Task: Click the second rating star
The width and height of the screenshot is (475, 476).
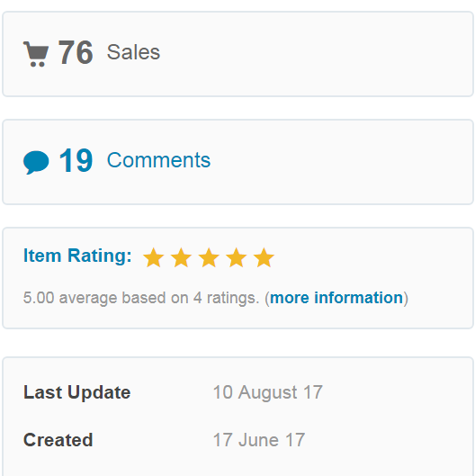Action: pos(181,257)
